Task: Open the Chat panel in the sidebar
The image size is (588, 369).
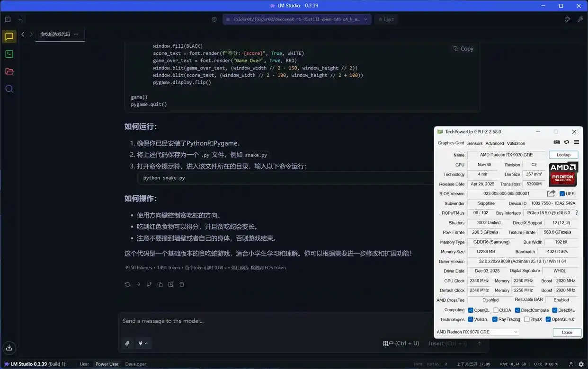Action: pos(9,36)
